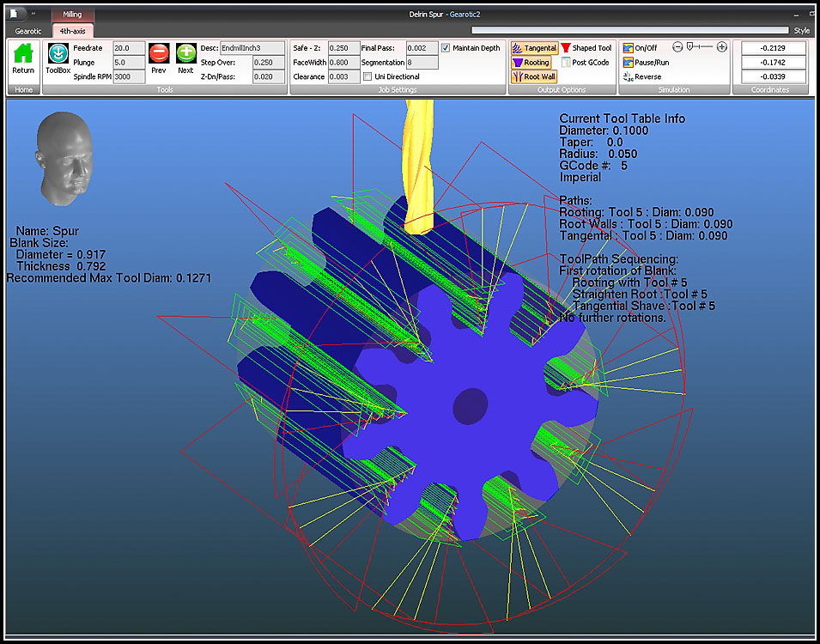Enable the Uni Directional checkbox
This screenshot has height=644, width=820.
[x=367, y=77]
